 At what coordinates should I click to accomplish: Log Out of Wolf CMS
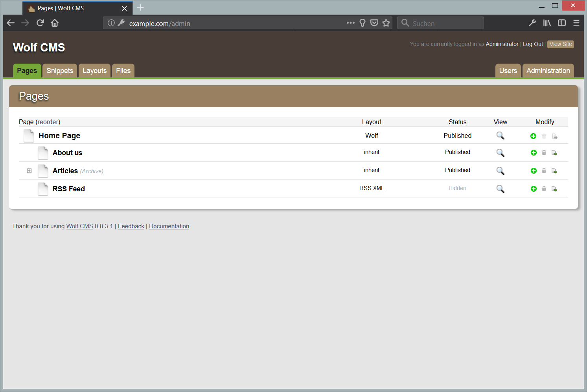tap(533, 44)
